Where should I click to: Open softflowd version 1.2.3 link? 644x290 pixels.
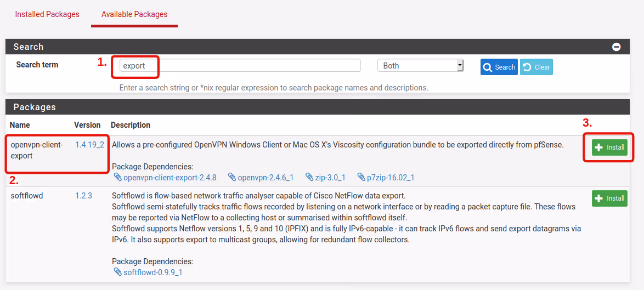coord(83,196)
